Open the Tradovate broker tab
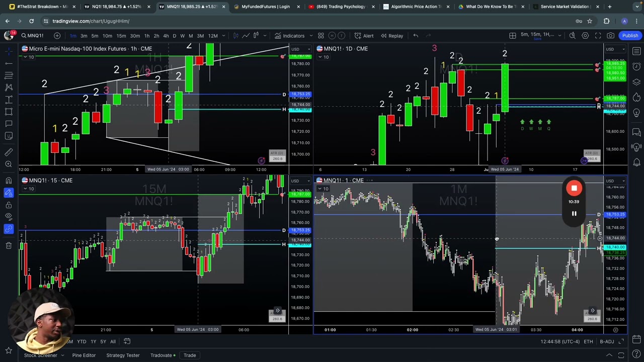Screen dimensions: 644x362 [x=163, y=355]
